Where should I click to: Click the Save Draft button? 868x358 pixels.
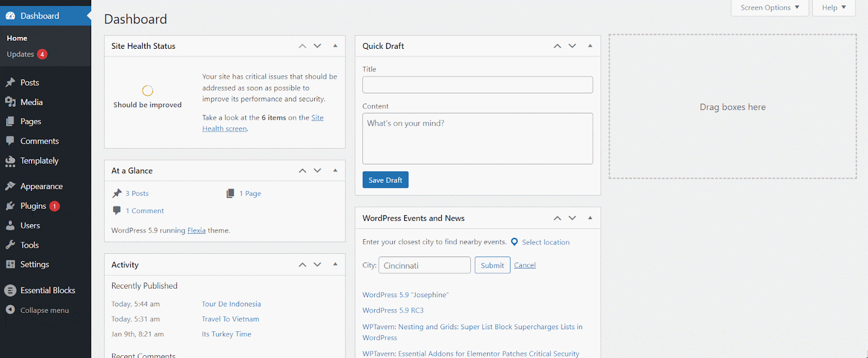[x=385, y=180]
